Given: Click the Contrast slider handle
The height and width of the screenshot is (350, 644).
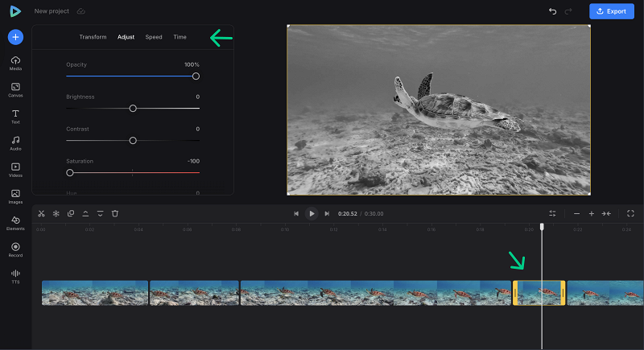Looking at the screenshot, I should click(x=133, y=140).
